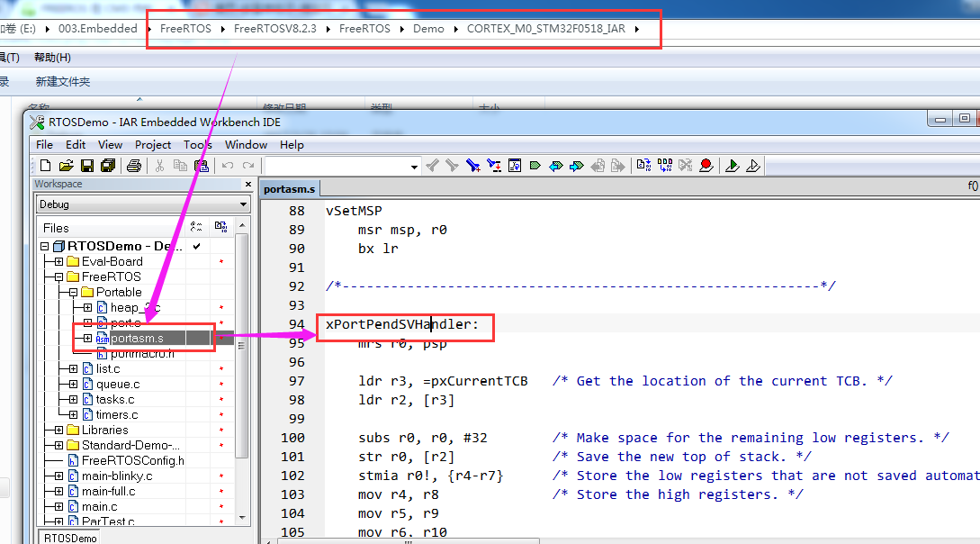The width and height of the screenshot is (980, 544).
Task: Open the Replace dialog icon
Action: pyautogui.click(x=494, y=166)
